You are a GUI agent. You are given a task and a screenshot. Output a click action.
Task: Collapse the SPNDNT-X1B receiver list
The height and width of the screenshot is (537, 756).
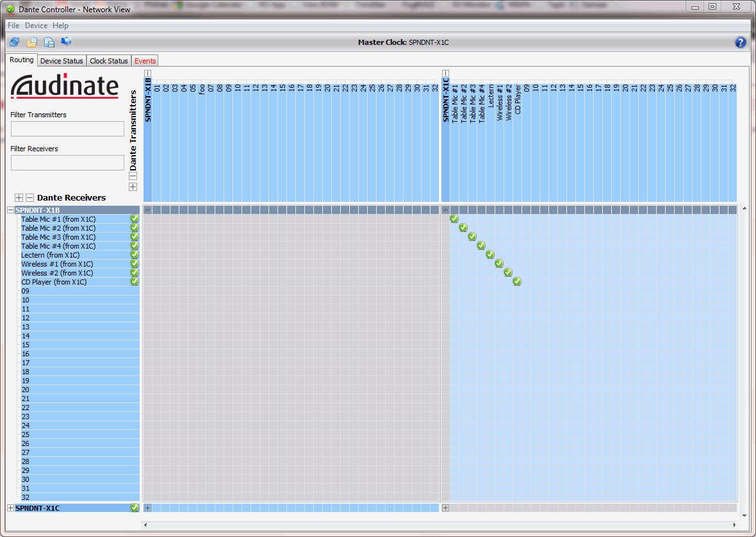pyautogui.click(x=9, y=210)
